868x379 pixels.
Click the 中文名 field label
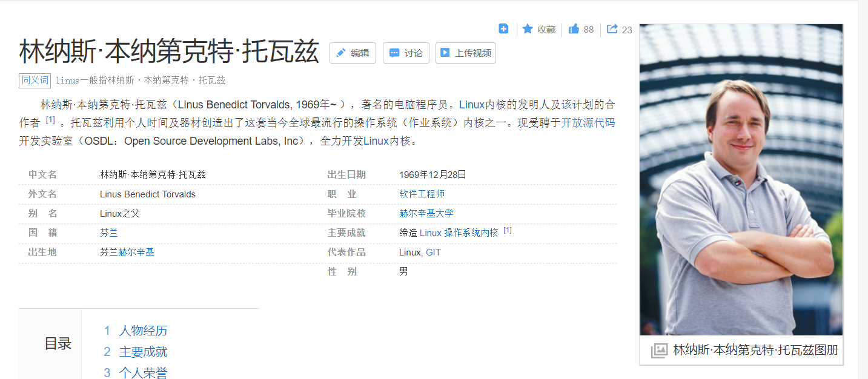(42, 174)
